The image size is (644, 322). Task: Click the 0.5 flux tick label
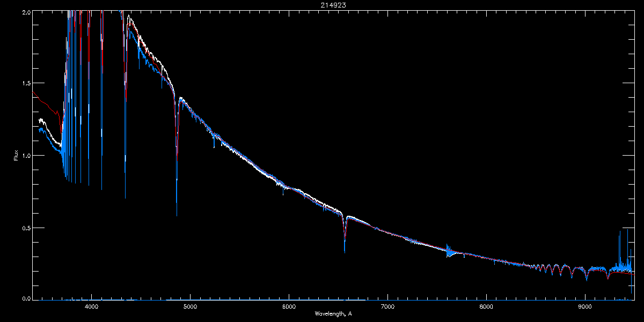pos(26,228)
